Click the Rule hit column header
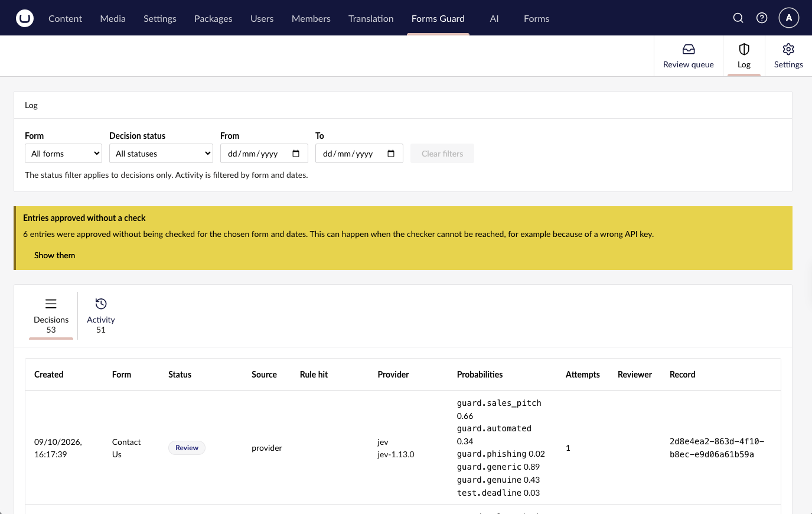 314,375
